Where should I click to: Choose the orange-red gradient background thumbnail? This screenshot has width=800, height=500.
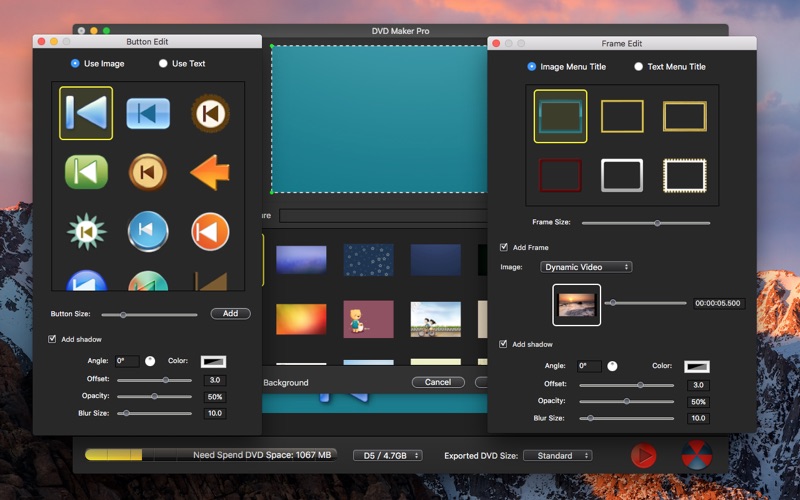(x=301, y=319)
